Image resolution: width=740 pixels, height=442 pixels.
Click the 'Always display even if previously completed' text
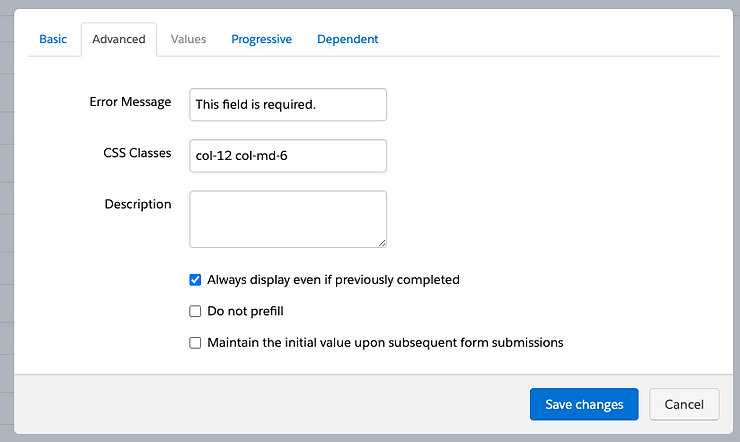pos(333,280)
